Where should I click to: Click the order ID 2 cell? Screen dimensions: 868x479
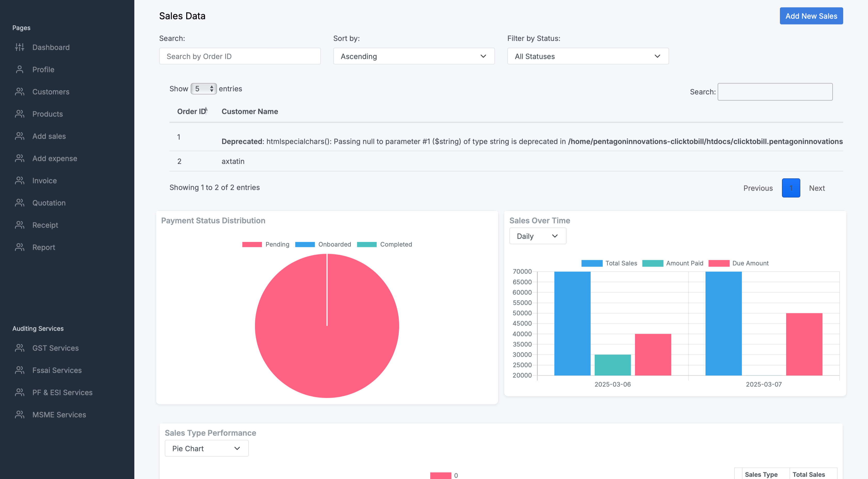coord(179,161)
